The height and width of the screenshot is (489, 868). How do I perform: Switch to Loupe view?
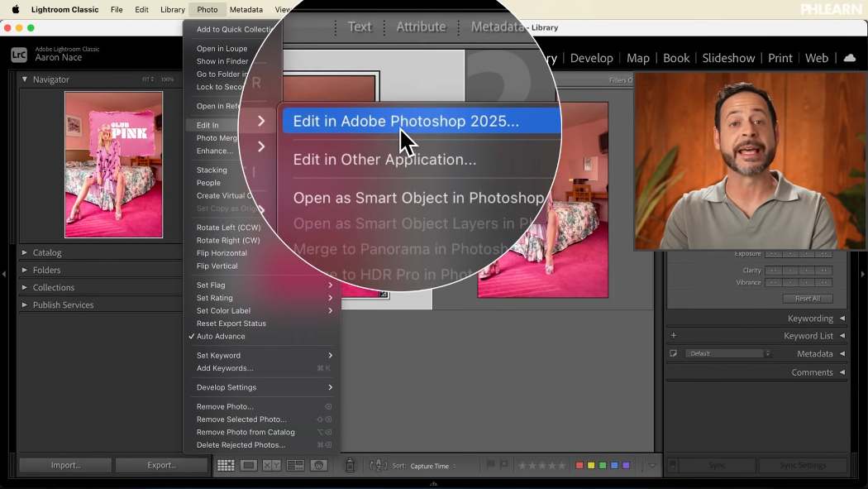(x=249, y=465)
